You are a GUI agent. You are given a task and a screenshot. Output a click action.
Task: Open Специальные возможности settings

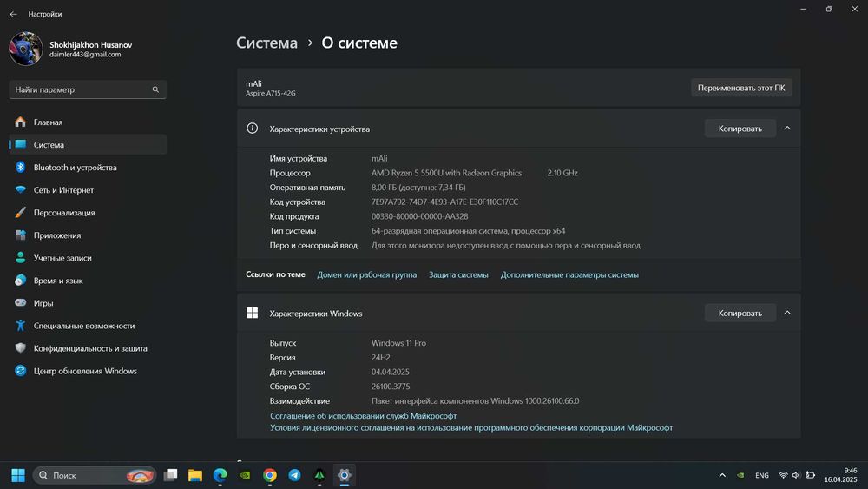tap(88, 327)
